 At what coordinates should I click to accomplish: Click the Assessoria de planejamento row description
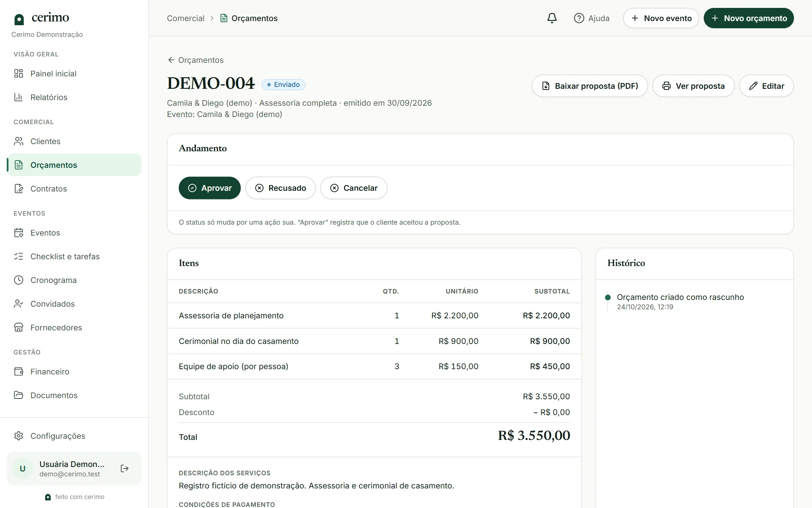pyautogui.click(x=231, y=316)
